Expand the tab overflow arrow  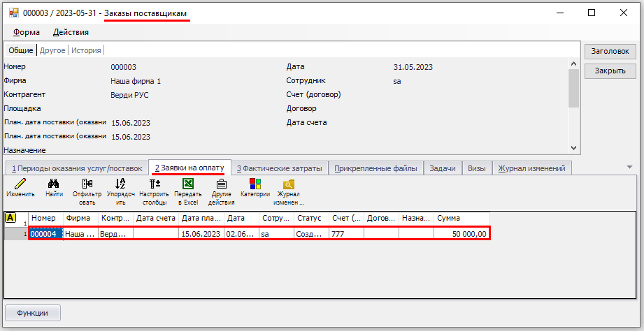tap(629, 168)
